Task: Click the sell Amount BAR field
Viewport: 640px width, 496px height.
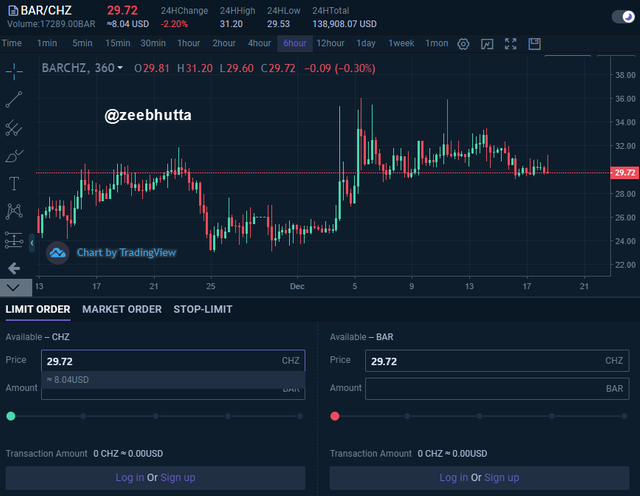Action: click(497, 389)
